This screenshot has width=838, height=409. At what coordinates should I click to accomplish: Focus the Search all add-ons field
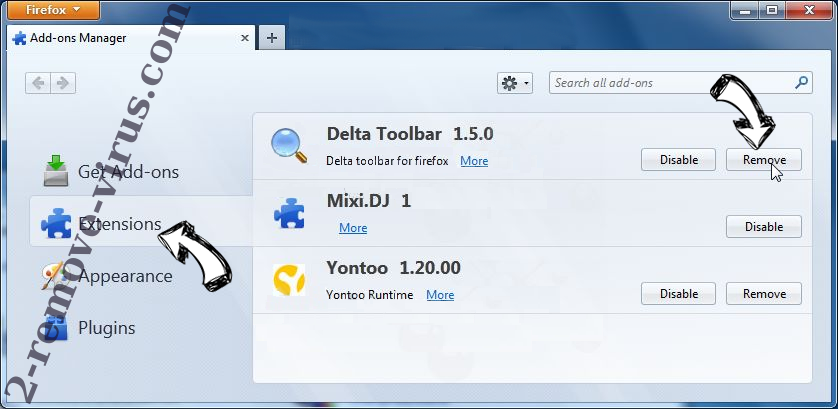pos(670,83)
